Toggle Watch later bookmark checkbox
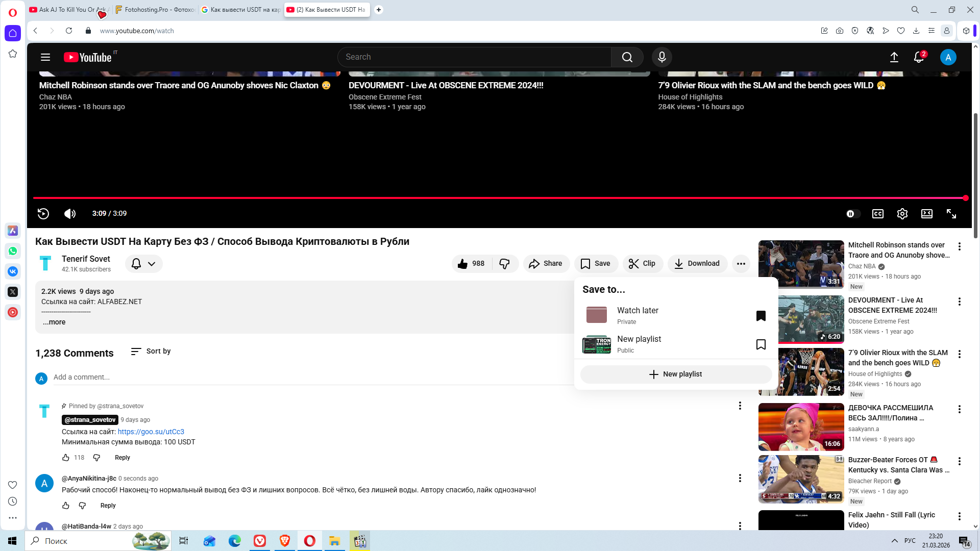980x551 pixels. pyautogui.click(x=761, y=316)
